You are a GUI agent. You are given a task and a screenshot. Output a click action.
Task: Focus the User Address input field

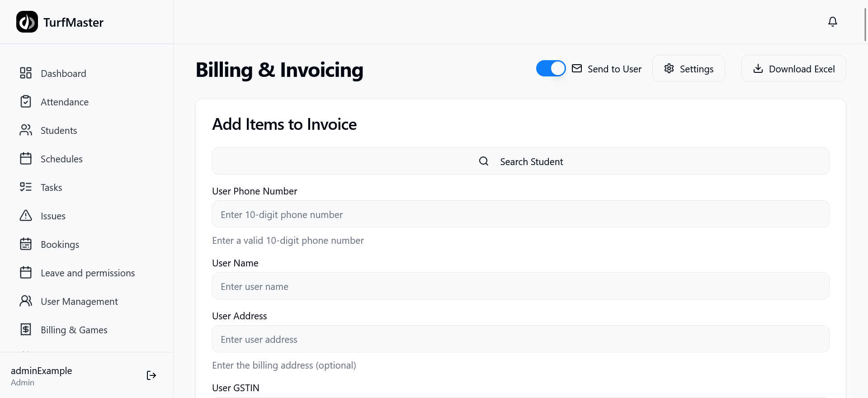tap(521, 339)
